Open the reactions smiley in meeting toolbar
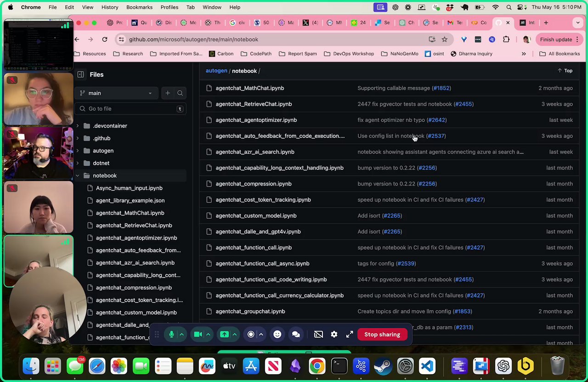This screenshot has height=382, width=588. [x=277, y=334]
